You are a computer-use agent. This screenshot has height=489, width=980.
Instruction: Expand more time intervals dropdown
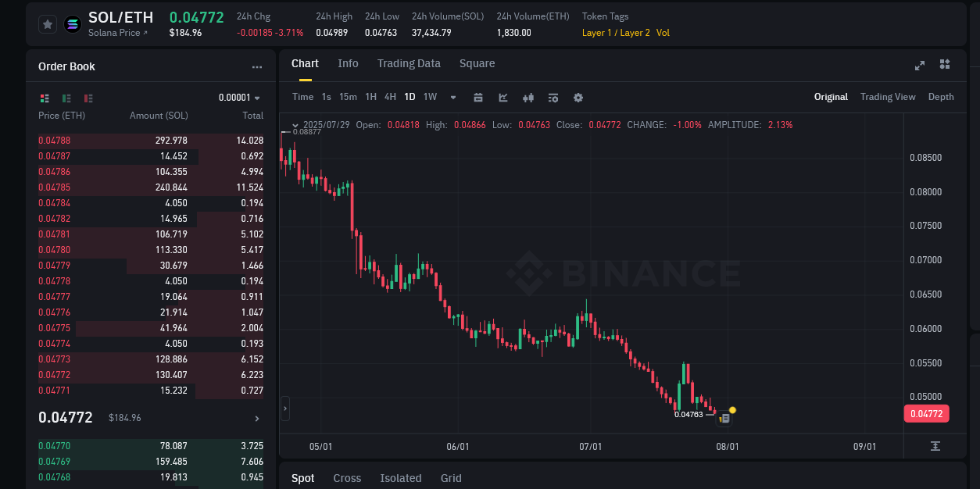click(453, 98)
